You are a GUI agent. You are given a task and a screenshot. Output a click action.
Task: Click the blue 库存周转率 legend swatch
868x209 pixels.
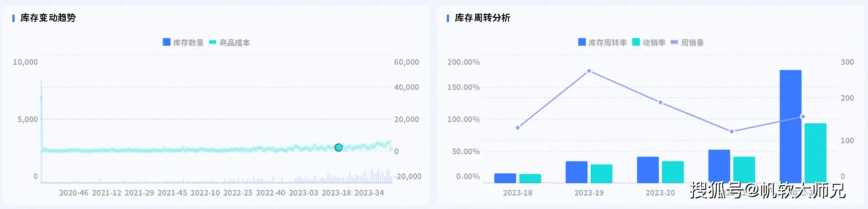click(582, 42)
